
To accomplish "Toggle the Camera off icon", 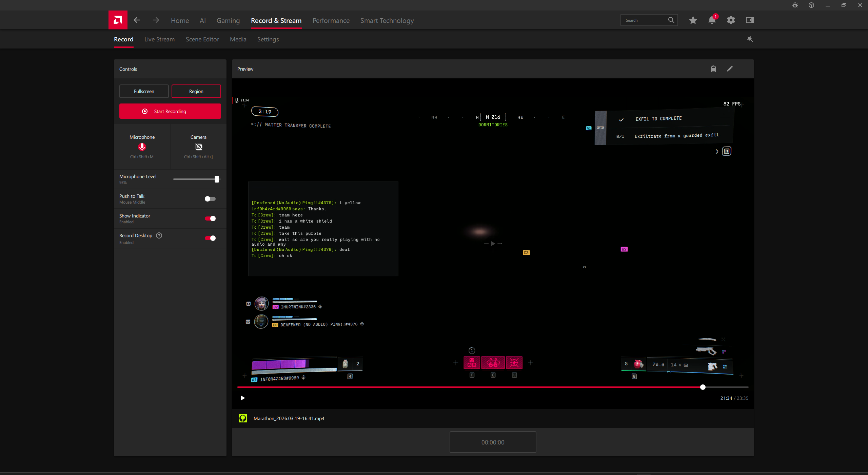I will point(198,147).
